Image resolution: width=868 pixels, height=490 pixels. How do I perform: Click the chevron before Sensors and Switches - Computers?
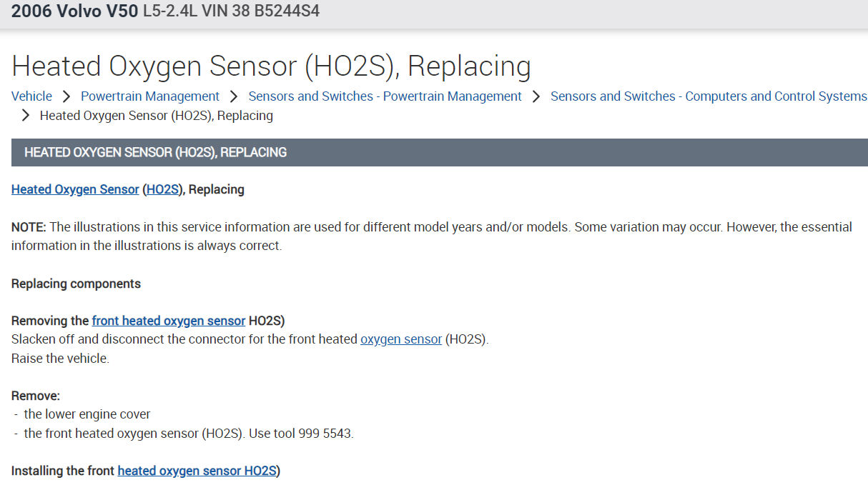point(536,96)
